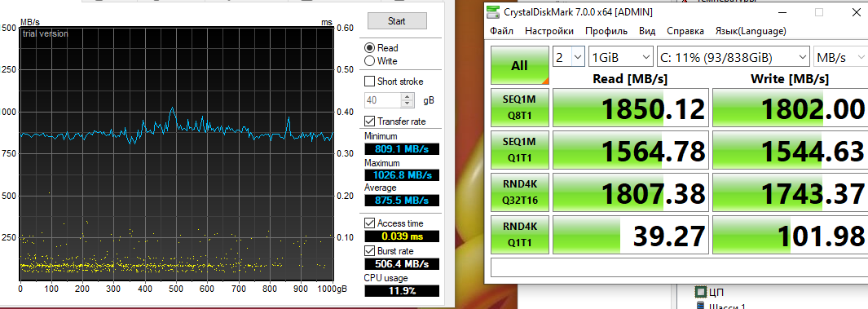Click the green All benchmark button

520,65
